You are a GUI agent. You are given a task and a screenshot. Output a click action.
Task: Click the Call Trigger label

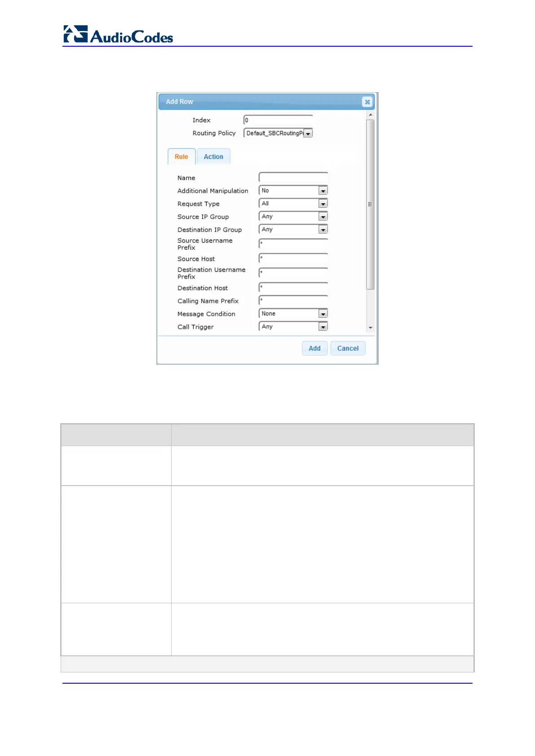[x=195, y=327]
